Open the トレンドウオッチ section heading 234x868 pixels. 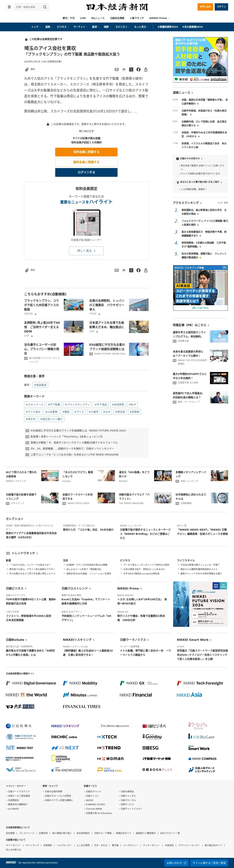25,553
